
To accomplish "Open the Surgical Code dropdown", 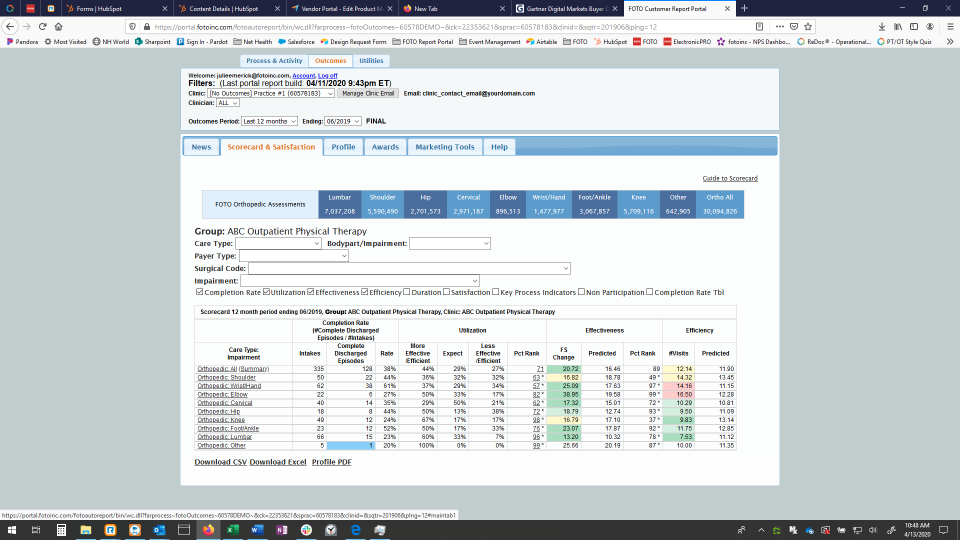I will [x=409, y=268].
